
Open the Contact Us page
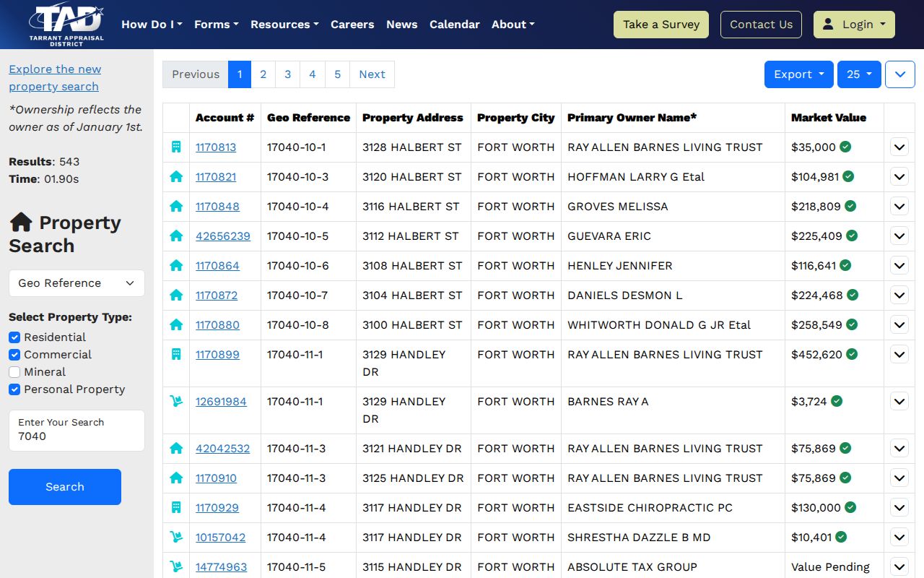point(761,25)
